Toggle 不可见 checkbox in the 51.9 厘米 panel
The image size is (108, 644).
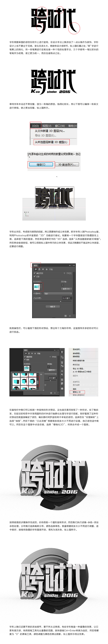[65, 273]
